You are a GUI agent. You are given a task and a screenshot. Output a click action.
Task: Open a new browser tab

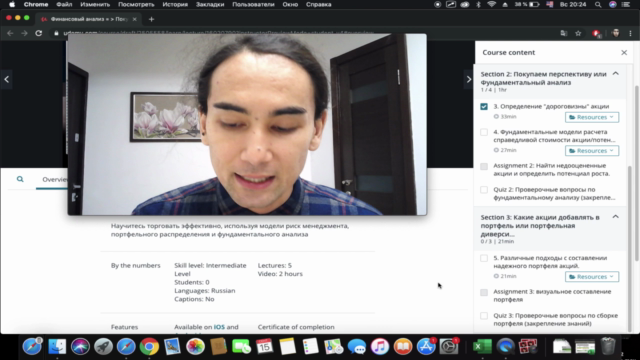pyautogui.click(x=151, y=19)
